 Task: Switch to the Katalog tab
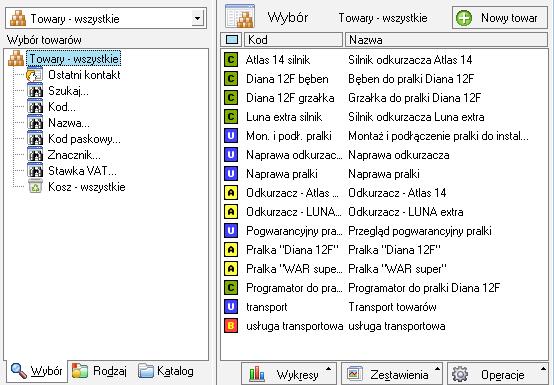click(166, 371)
